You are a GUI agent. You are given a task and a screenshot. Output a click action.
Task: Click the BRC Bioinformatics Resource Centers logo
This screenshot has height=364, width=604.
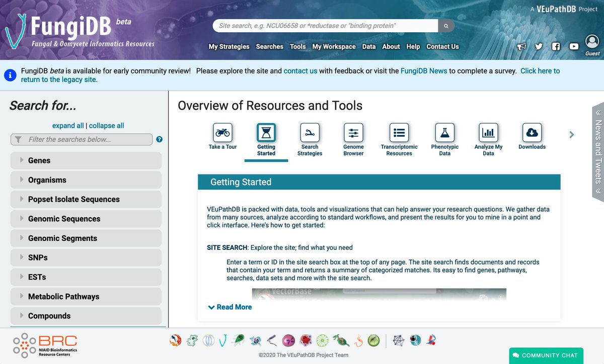point(45,345)
